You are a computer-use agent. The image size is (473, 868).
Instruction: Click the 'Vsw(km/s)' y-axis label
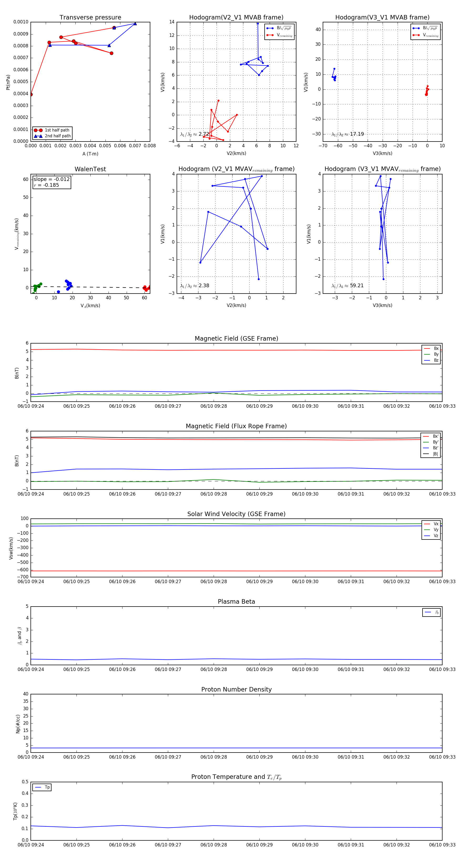(x=11, y=548)
